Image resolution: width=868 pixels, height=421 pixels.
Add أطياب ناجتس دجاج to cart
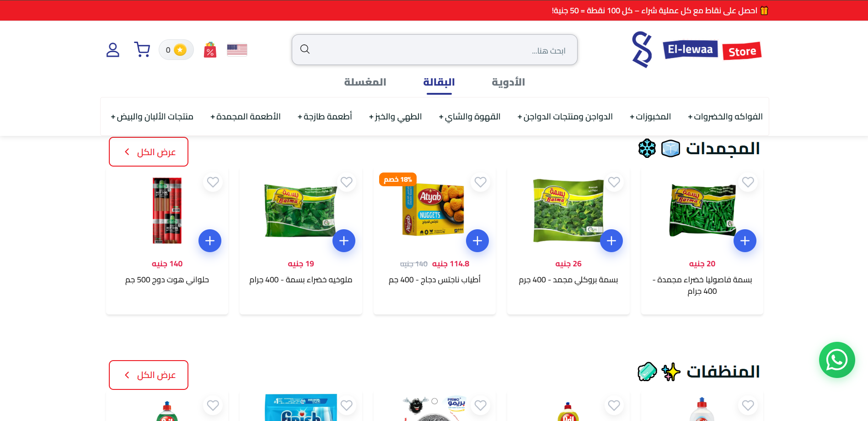point(477,241)
